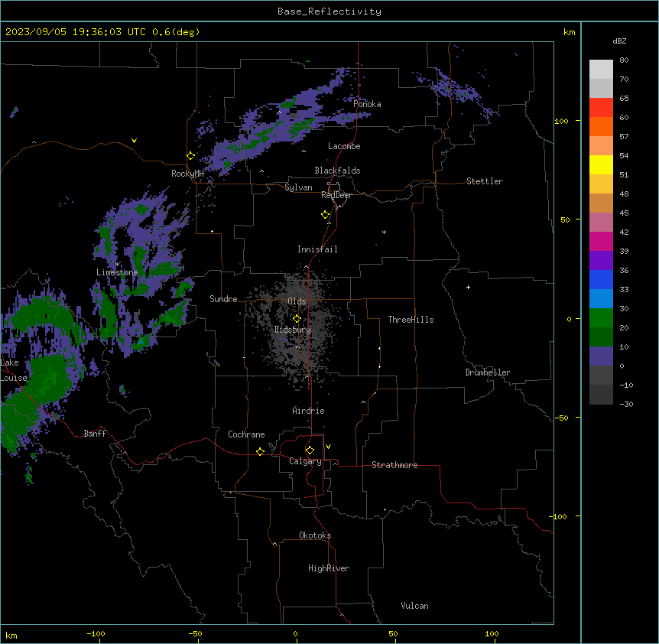This screenshot has height=644, width=659.
Task: Click the Calgary city label
Action: click(x=305, y=461)
